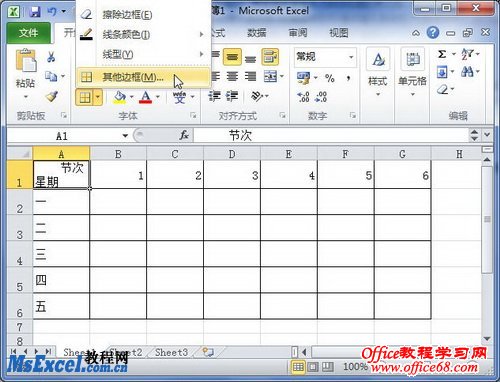Screen dimensions: 500x382
Task: Open the Line Color submenu
Action: pos(143,34)
